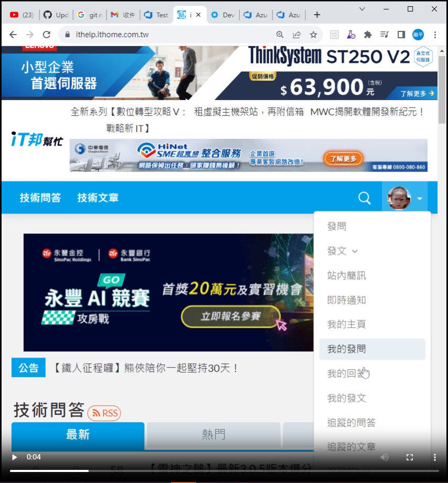Click the iT邦幫忙 site logo
The height and width of the screenshot is (483, 448).
37,139
